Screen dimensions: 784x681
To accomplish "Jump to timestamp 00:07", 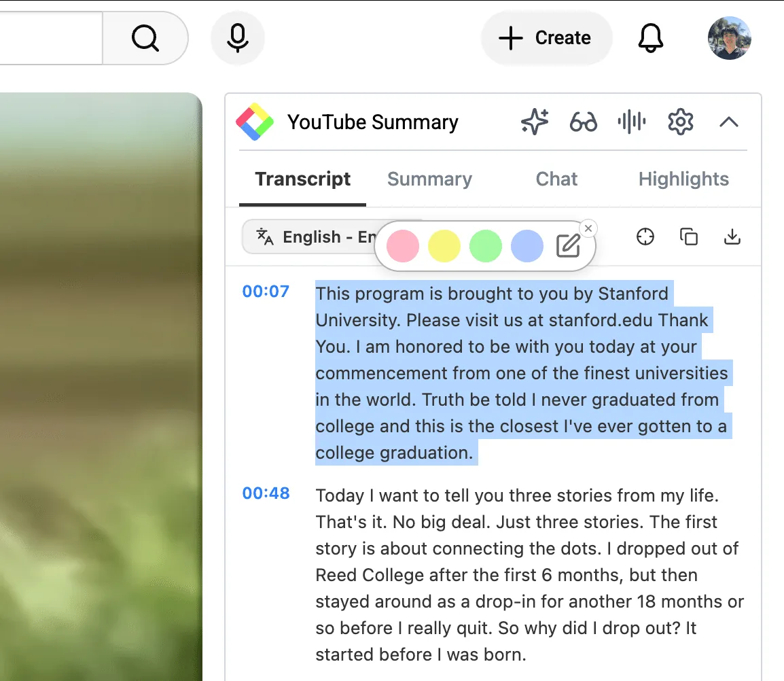I will pyautogui.click(x=266, y=292).
